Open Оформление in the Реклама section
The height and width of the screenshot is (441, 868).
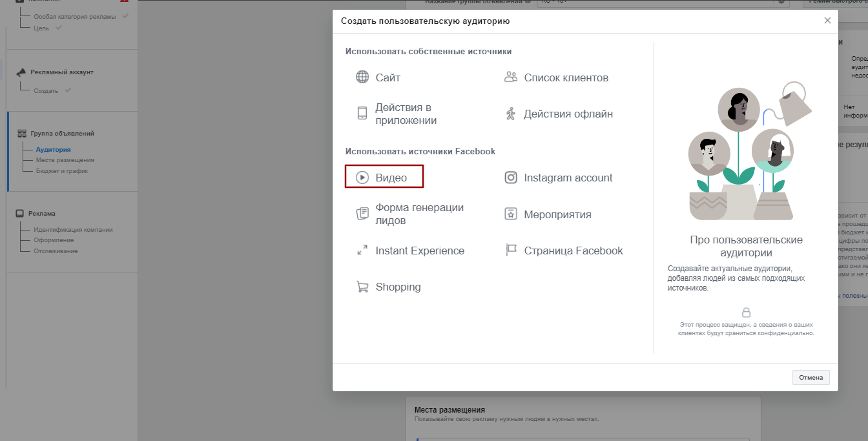click(x=54, y=240)
